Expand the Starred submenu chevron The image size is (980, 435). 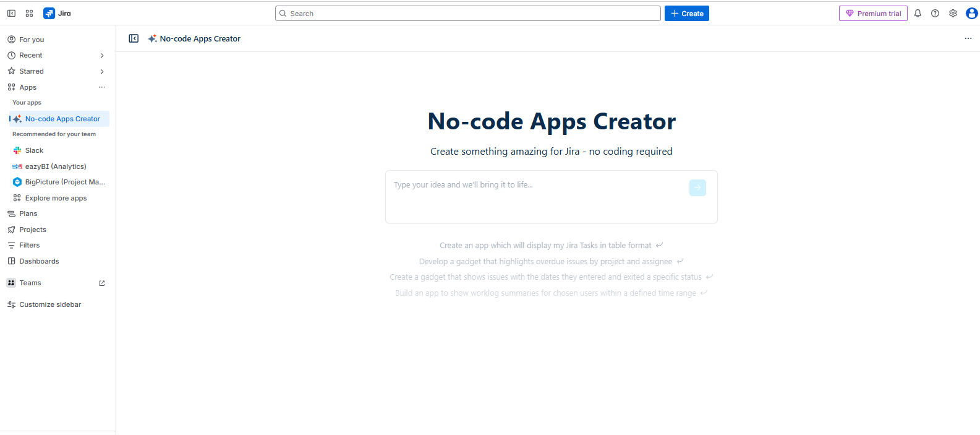102,71
